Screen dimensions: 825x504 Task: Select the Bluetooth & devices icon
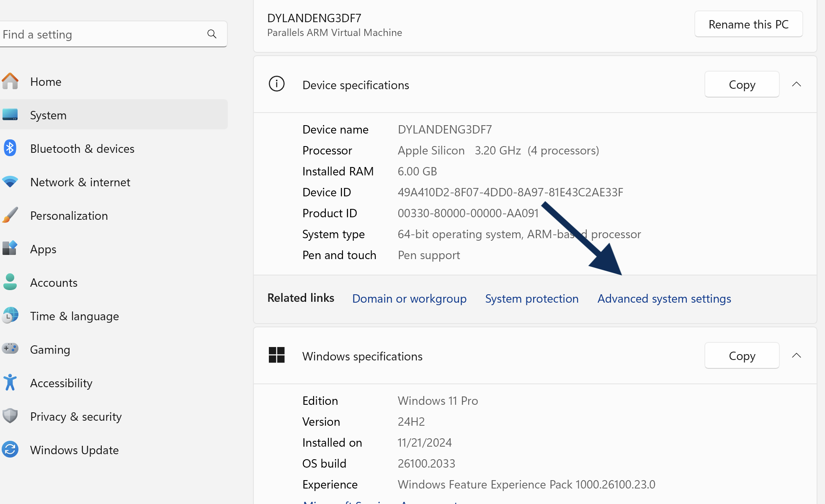[10, 148]
